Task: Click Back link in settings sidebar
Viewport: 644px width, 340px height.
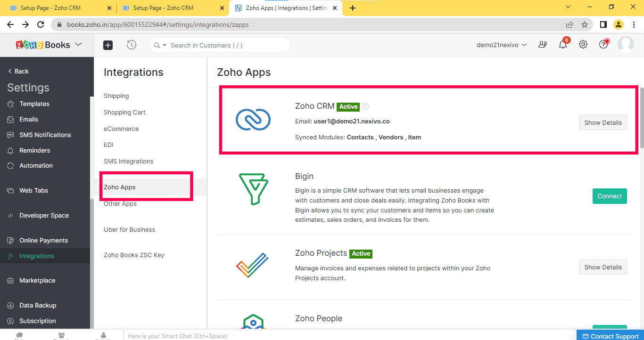Action: click(x=19, y=71)
